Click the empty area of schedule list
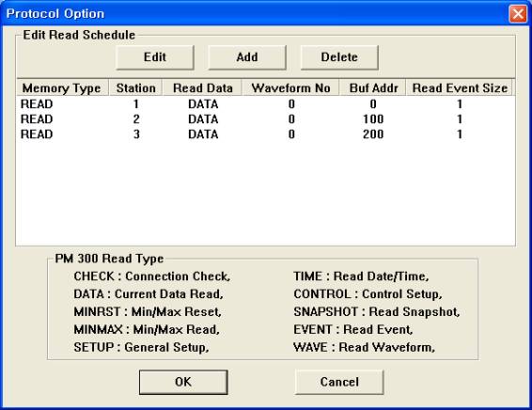The width and height of the screenshot is (532, 410). 265,194
